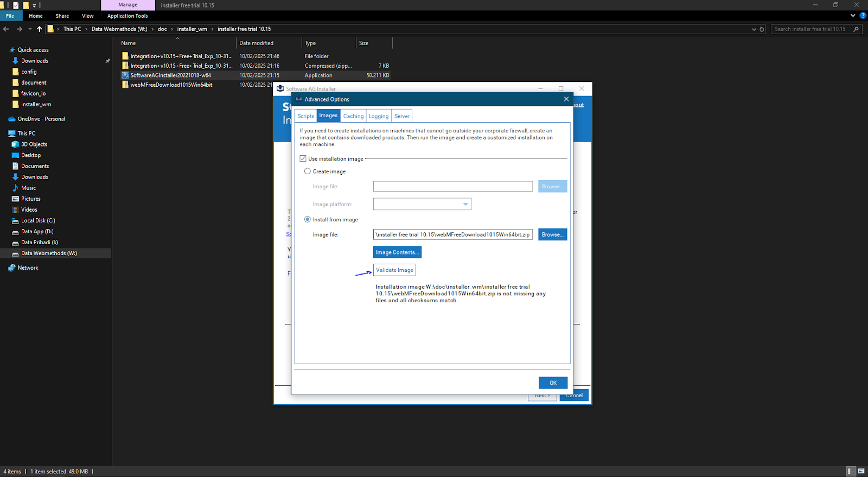Open the Logging tab
Screen dimensions: 868x477
pos(379,116)
